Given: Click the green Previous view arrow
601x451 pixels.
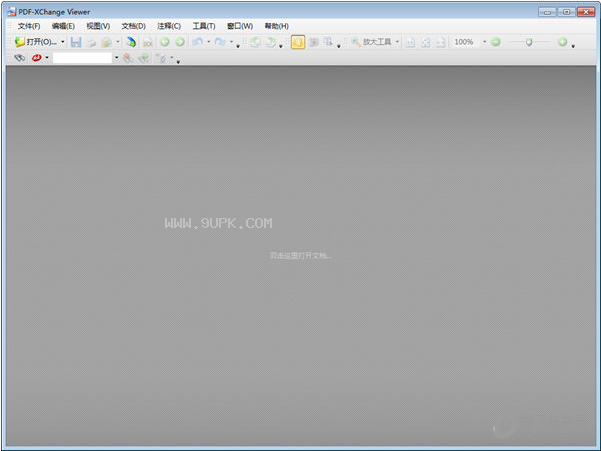Looking at the screenshot, I should coord(165,42).
